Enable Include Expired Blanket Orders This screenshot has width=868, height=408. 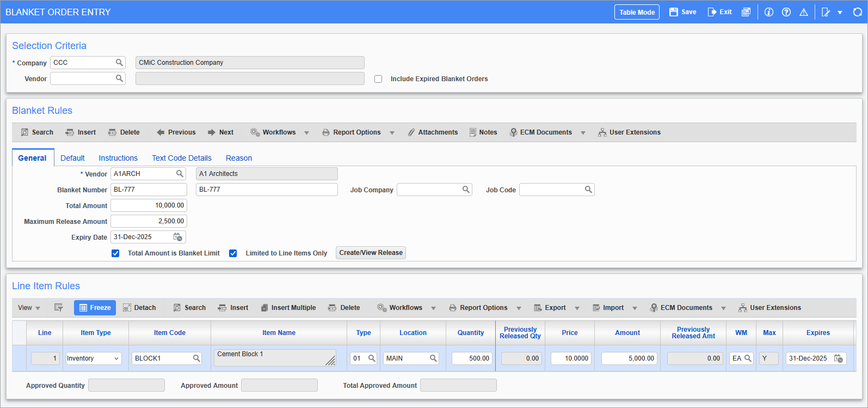pos(378,79)
